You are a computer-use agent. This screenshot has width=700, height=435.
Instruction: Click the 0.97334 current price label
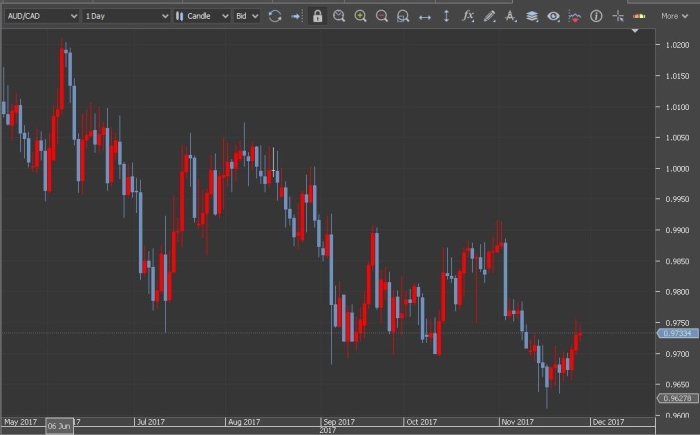coord(677,333)
